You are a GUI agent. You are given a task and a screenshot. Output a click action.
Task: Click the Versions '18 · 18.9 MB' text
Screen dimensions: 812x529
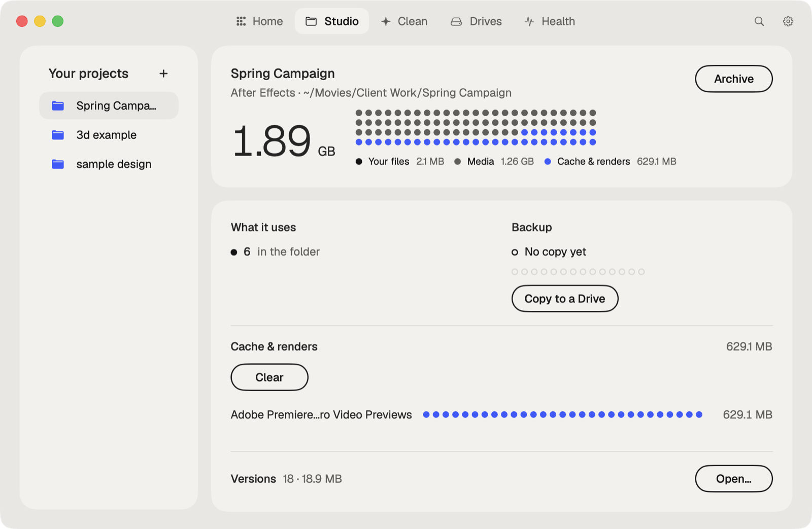pos(312,479)
